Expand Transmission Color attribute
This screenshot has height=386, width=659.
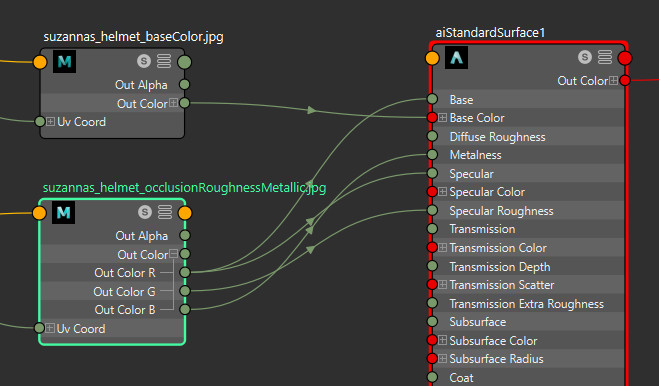pos(443,248)
